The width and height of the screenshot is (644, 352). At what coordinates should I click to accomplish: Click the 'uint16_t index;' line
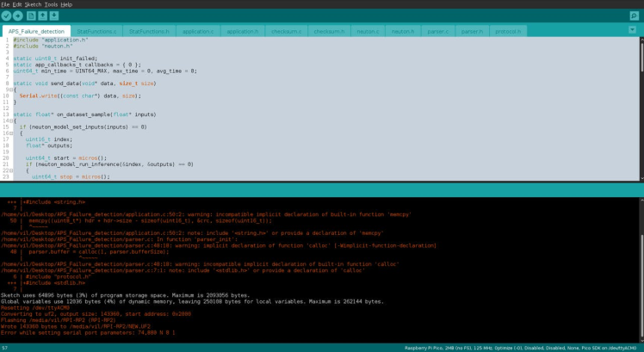point(49,139)
